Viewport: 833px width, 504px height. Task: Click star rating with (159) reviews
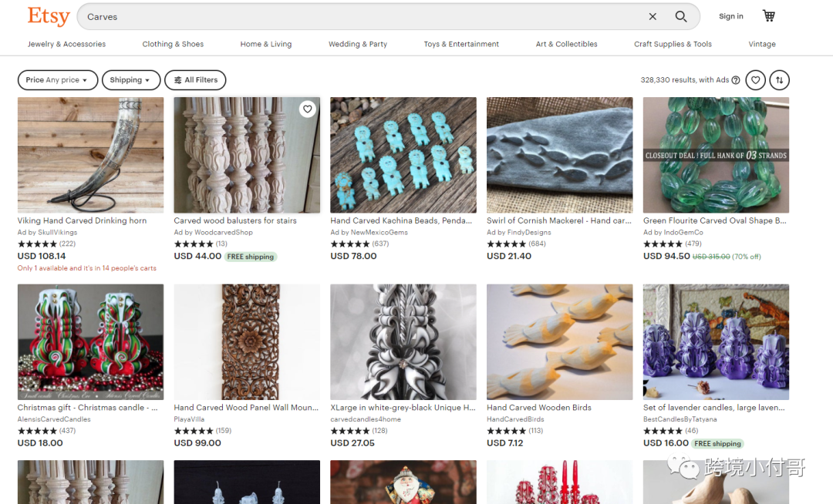point(203,431)
